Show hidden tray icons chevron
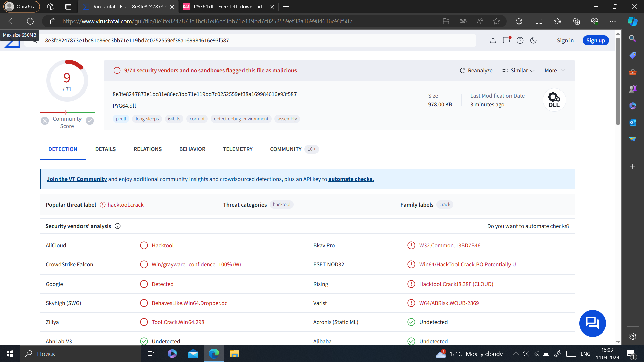644x362 pixels. tap(516, 354)
